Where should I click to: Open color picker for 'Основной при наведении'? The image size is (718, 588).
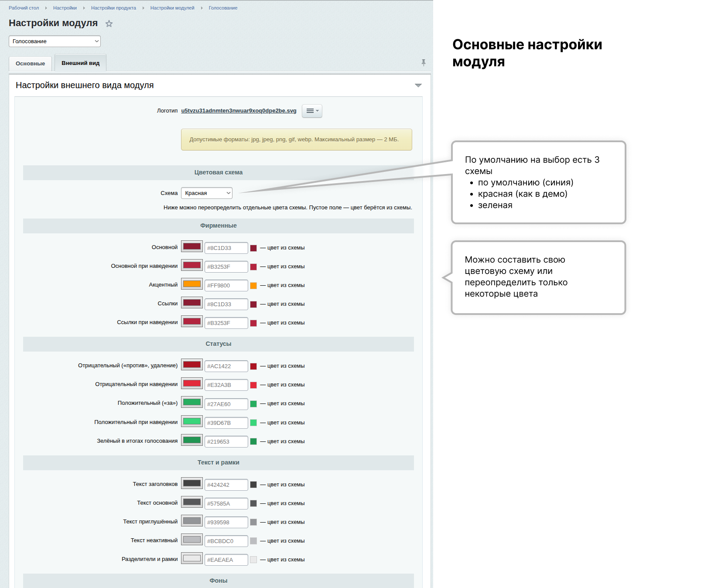192,265
